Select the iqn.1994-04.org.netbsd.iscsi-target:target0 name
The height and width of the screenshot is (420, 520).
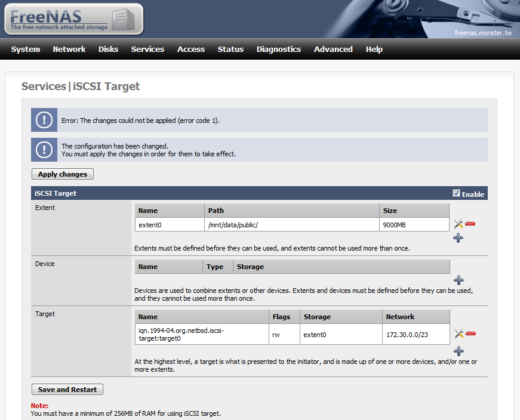[202, 335]
